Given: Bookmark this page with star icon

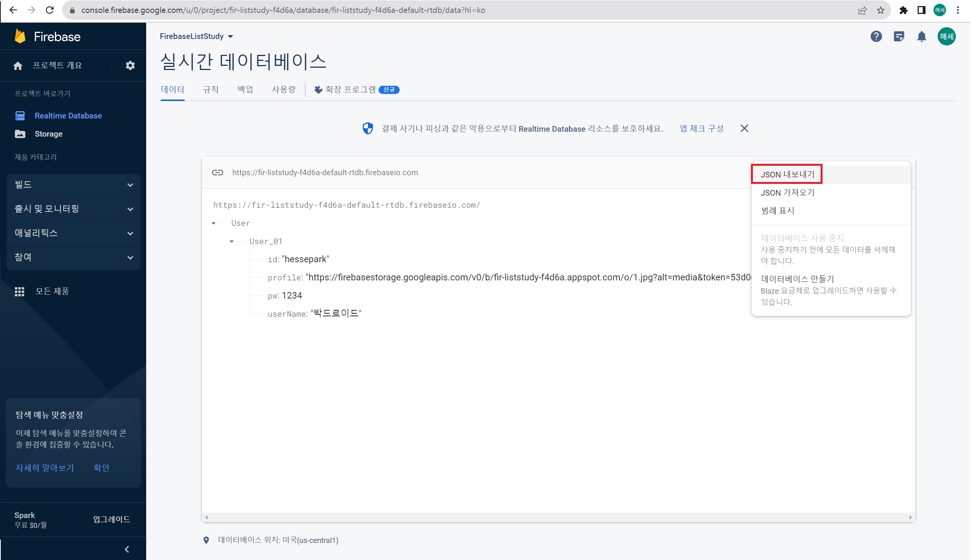Looking at the screenshot, I should pos(880,10).
